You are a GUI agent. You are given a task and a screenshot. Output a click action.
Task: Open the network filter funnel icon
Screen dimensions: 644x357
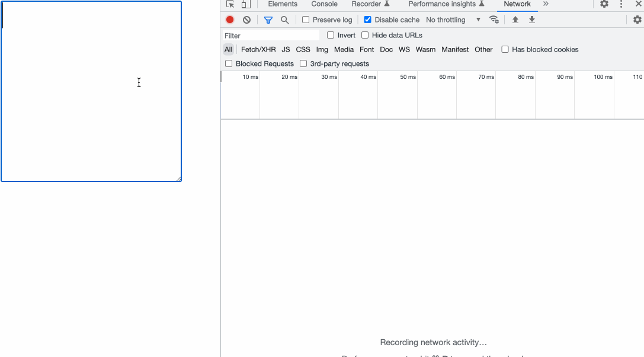click(x=268, y=20)
